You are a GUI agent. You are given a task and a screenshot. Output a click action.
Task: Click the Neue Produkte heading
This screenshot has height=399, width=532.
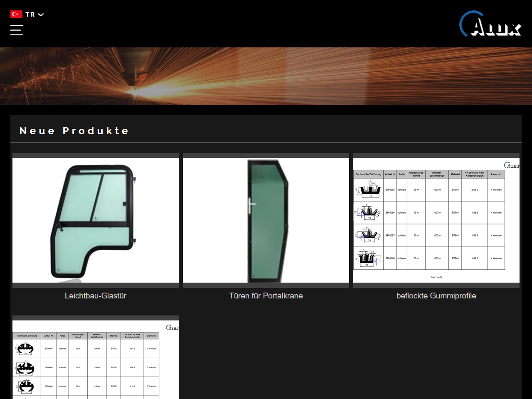coord(74,131)
